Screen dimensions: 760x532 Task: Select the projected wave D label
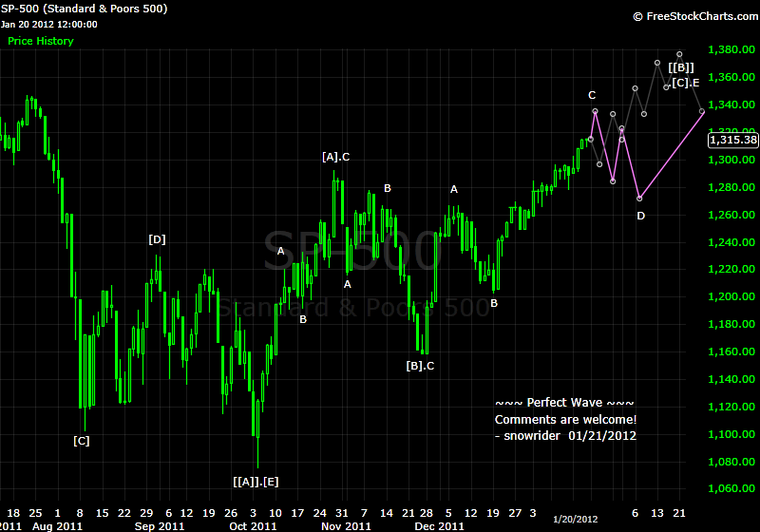coord(640,216)
